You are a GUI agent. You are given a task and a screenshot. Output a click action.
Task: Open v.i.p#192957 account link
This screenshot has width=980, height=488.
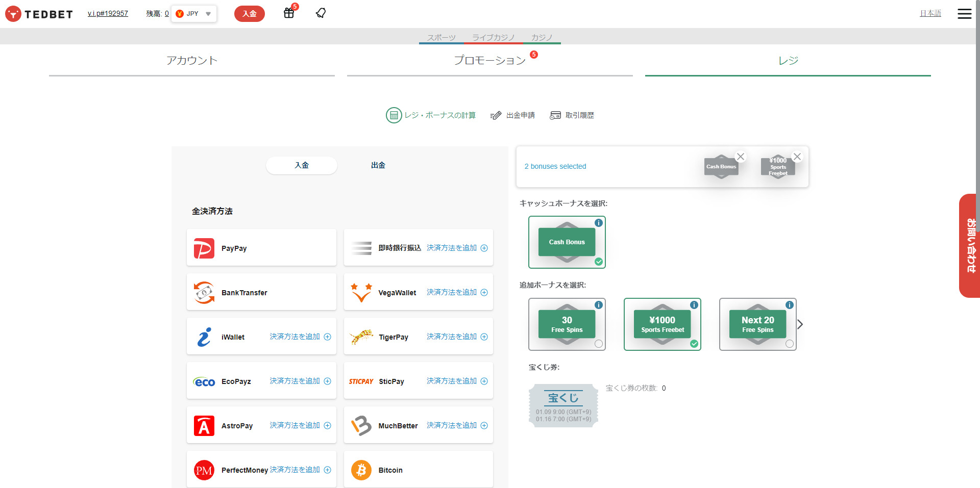pos(108,13)
